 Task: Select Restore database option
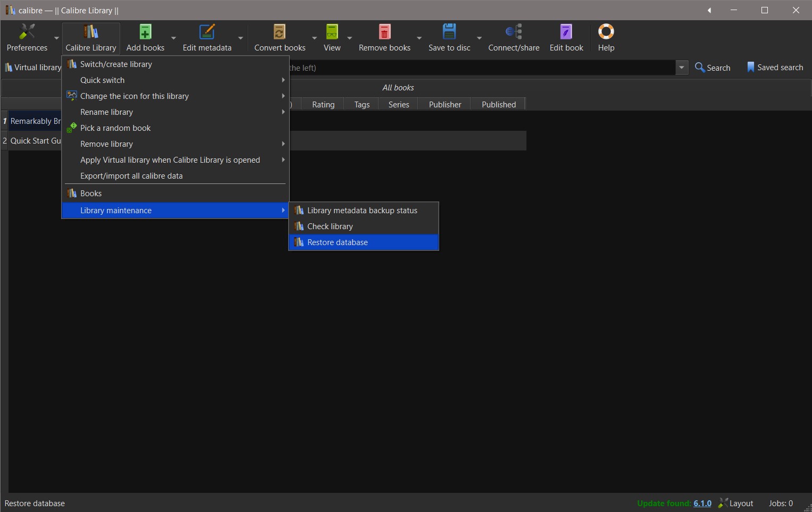364,242
